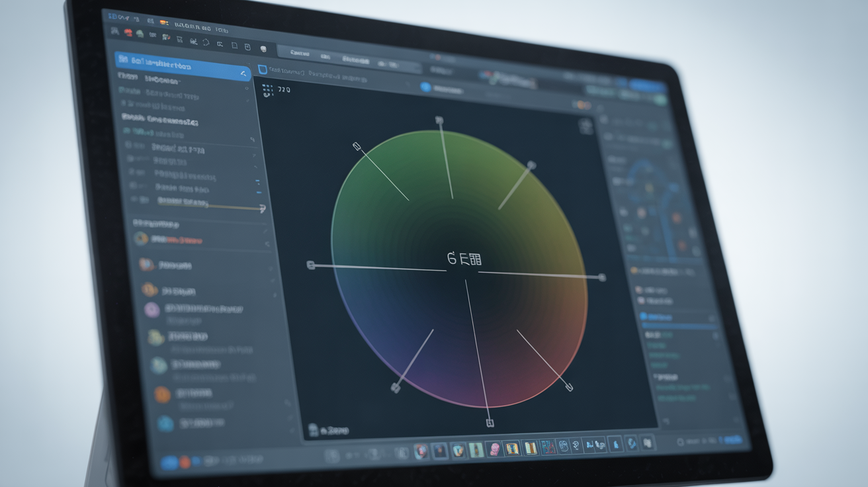Open the pink icon in the bottom dock
868x487 pixels.
494,449
